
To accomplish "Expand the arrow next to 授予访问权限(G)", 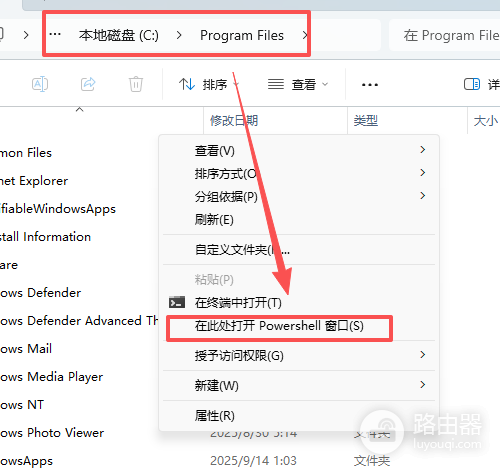I will [x=423, y=355].
